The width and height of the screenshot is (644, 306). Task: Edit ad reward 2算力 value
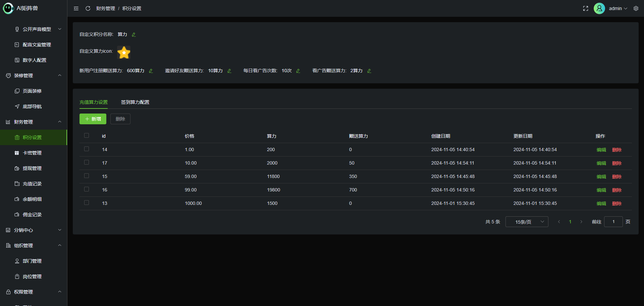pyautogui.click(x=369, y=71)
